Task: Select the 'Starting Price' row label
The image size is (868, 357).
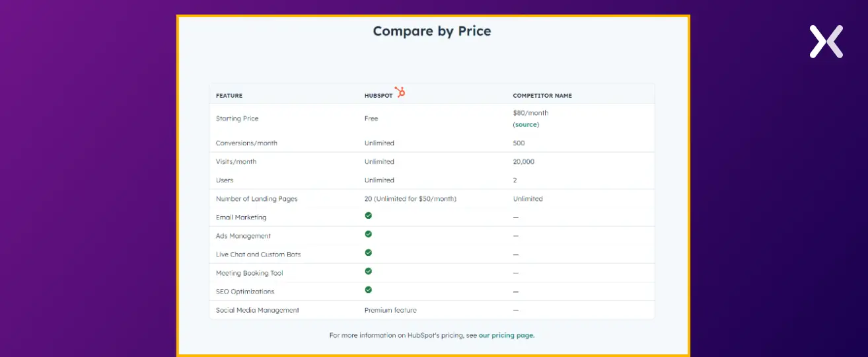Action: point(237,118)
